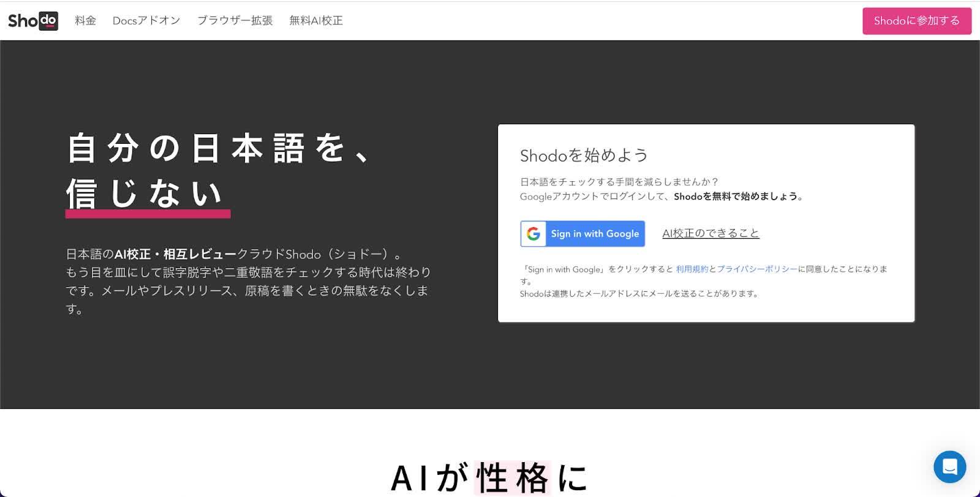Open the プライバシーポリシー link
This screenshot has width=980, height=497.
pyautogui.click(x=757, y=269)
